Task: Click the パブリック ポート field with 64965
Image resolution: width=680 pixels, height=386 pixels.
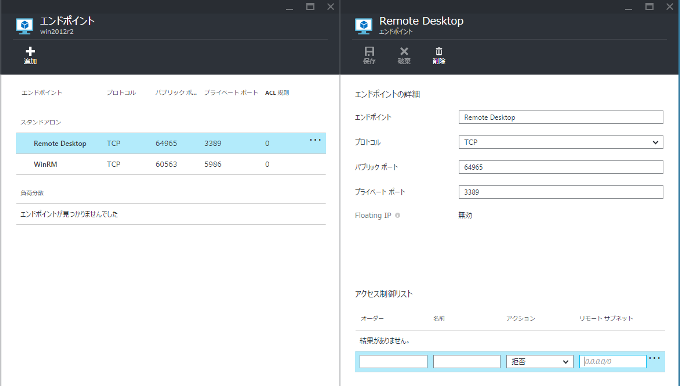Action: (x=561, y=167)
